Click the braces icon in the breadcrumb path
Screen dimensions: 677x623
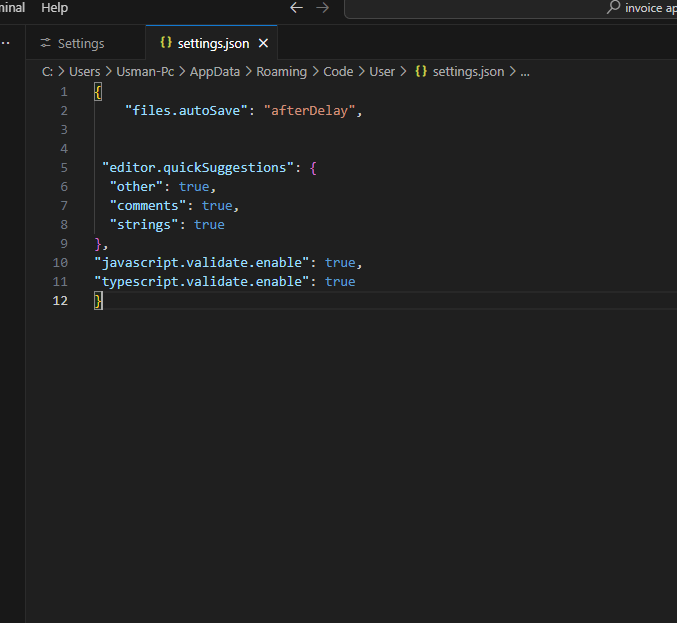pyautogui.click(x=421, y=72)
